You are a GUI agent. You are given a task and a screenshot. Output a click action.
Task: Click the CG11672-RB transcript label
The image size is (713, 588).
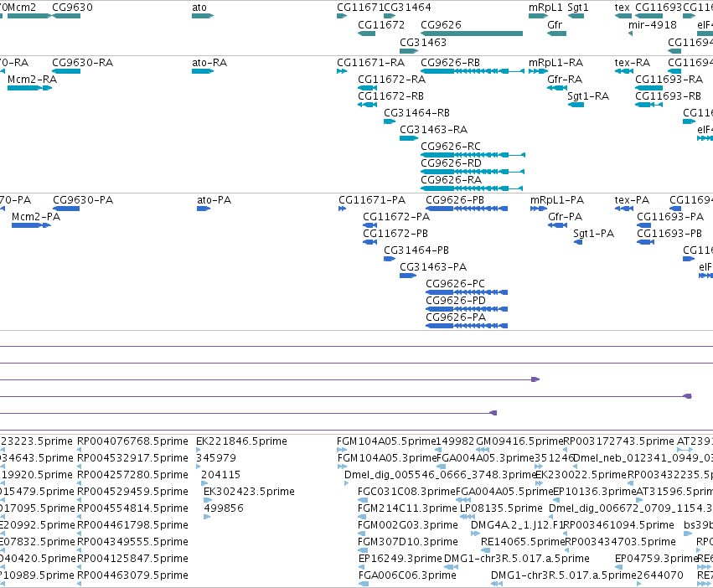point(390,96)
